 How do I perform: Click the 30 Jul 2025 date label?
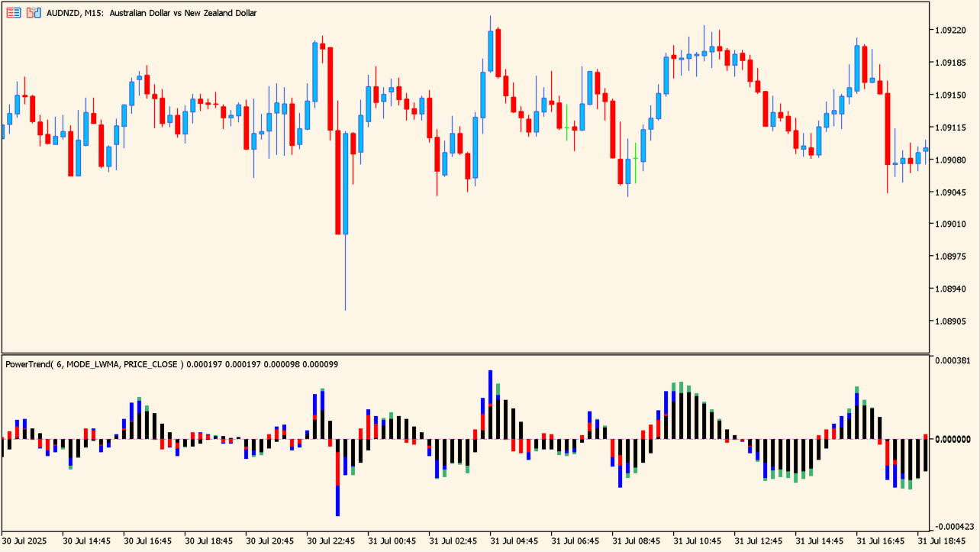tap(24, 541)
